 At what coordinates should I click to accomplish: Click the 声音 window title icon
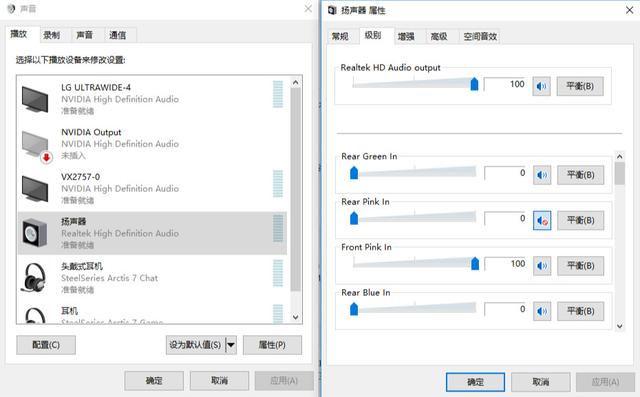coord(11,9)
